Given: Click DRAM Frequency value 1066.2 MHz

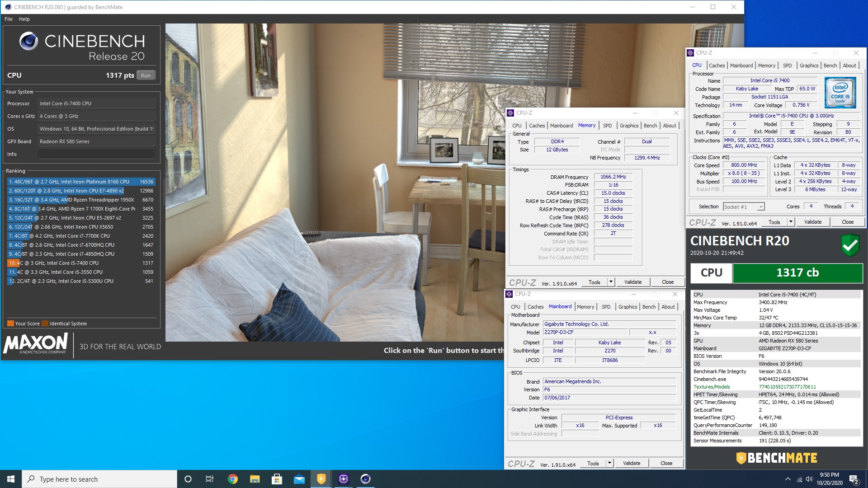Looking at the screenshot, I should click(x=613, y=177).
